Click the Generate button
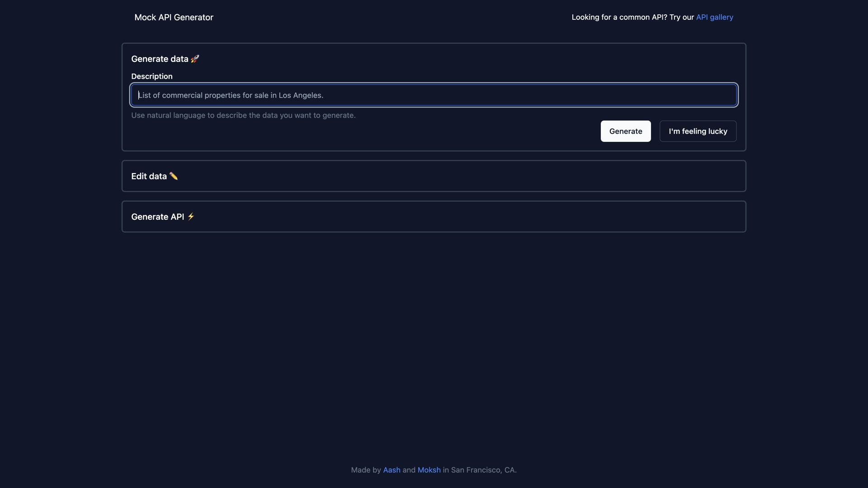This screenshot has height=488, width=868. pos(625,131)
